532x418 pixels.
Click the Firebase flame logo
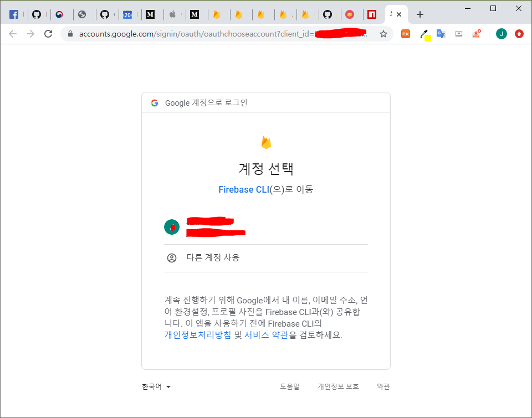(266, 142)
